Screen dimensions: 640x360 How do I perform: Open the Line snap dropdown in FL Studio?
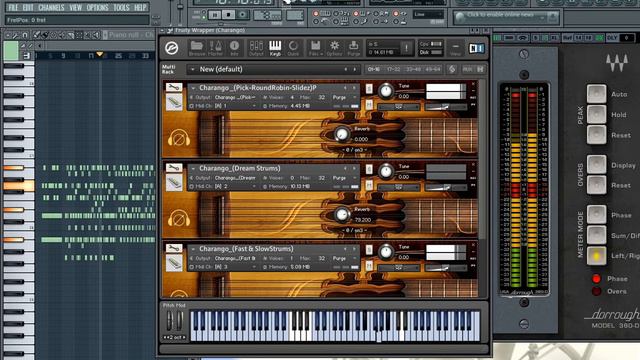428,15
